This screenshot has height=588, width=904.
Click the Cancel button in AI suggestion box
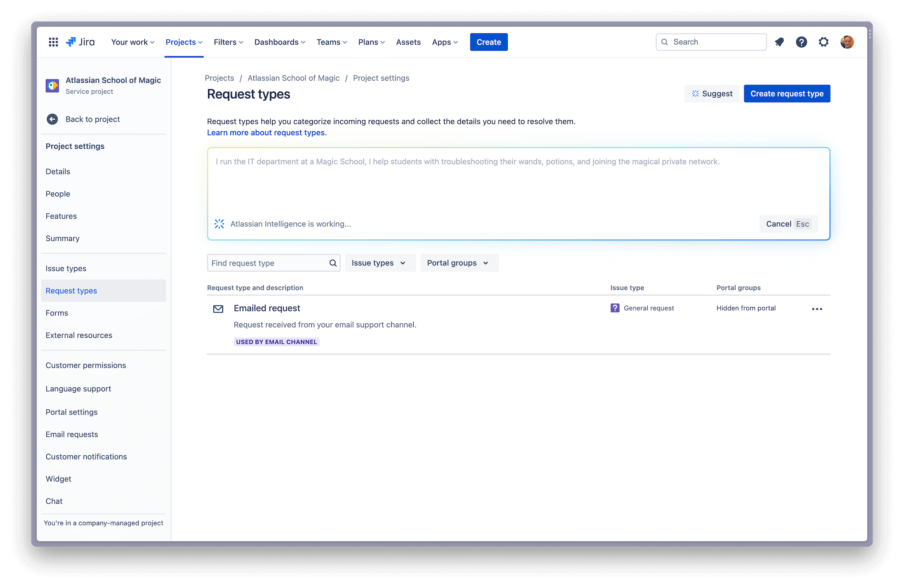pos(778,223)
